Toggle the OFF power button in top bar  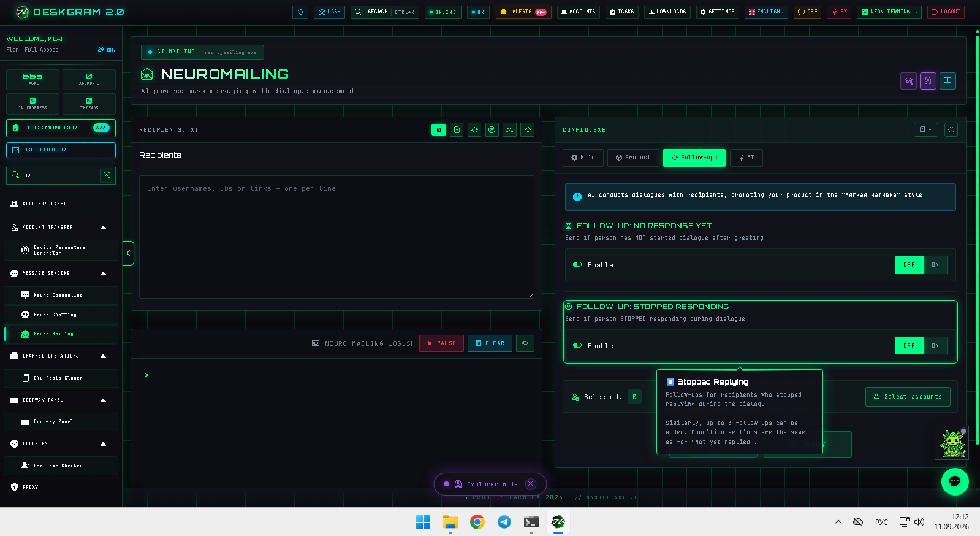pos(807,12)
